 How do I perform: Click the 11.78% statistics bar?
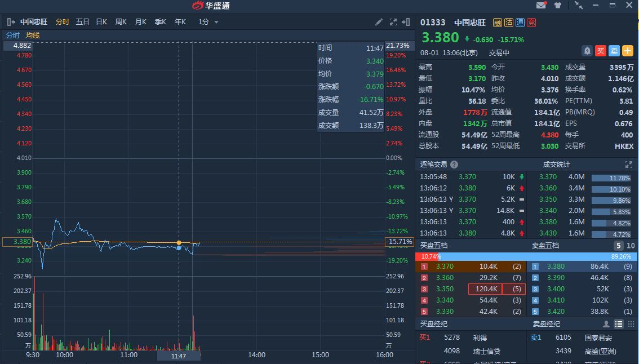point(611,178)
